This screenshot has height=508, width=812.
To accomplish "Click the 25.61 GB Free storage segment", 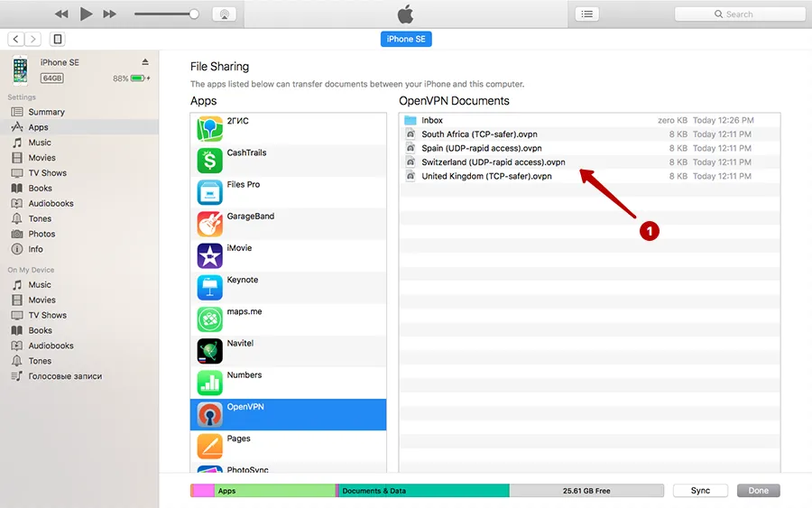I will (x=586, y=490).
